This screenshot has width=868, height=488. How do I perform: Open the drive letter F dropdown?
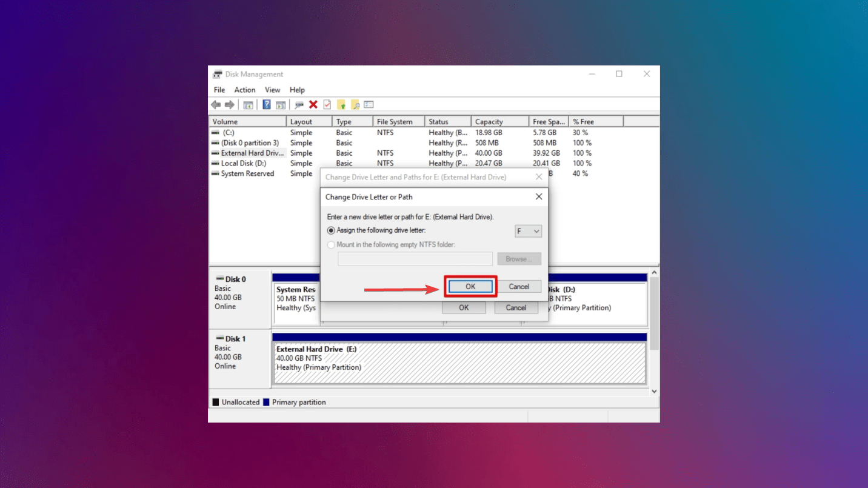point(528,231)
